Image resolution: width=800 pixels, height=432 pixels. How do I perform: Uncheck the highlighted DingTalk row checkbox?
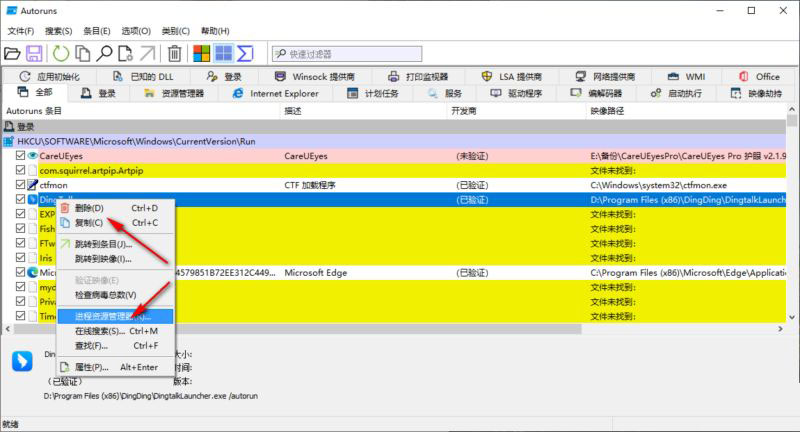[20, 199]
